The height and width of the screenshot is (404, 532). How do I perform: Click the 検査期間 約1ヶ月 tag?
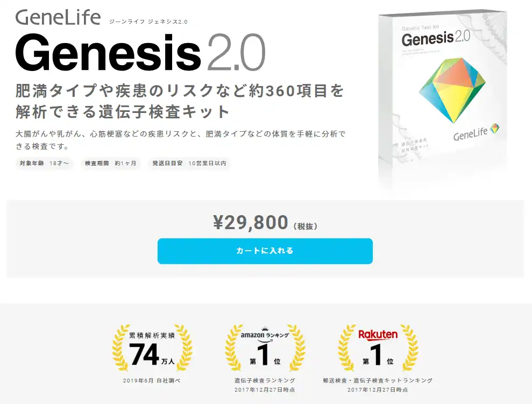coord(111,163)
